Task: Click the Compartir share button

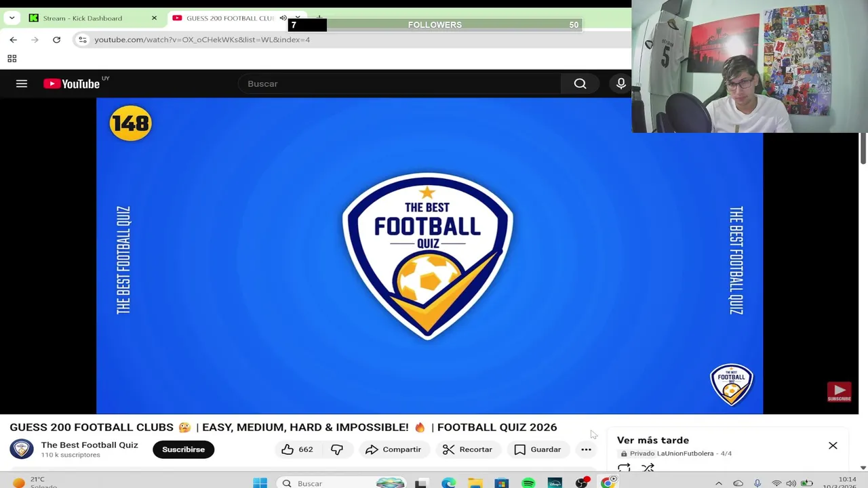Action: click(x=393, y=449)
